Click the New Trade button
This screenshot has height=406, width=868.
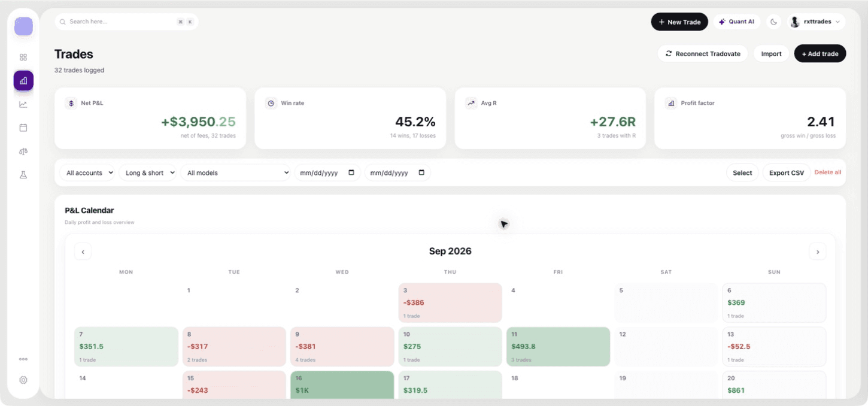679,22
